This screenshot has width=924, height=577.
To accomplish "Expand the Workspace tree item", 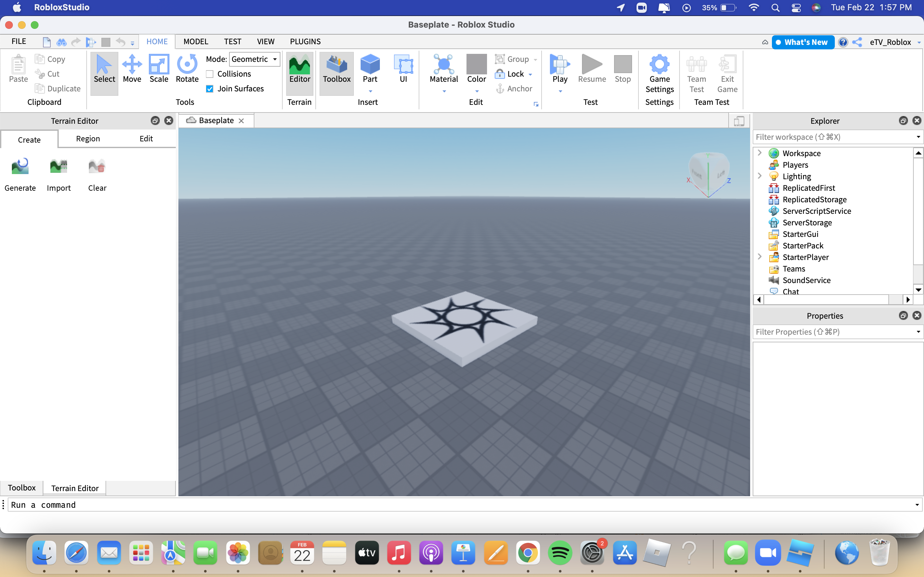I will 758,153.
